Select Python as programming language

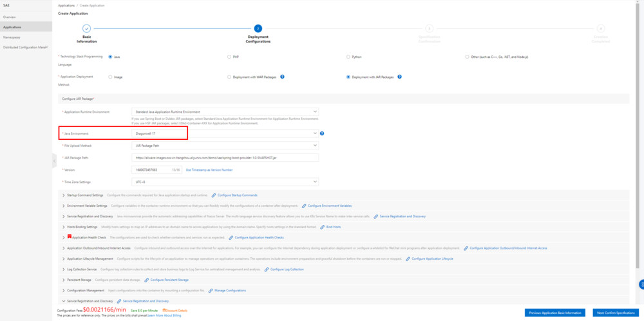[x=348, y=57]
